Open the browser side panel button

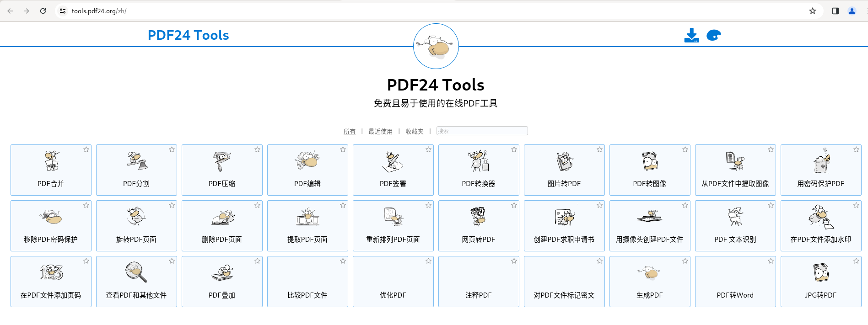point(835,11)
